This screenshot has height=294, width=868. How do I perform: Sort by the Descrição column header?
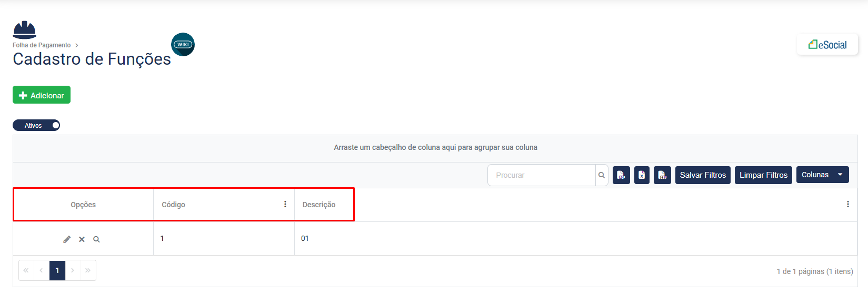tap(319, 205)
